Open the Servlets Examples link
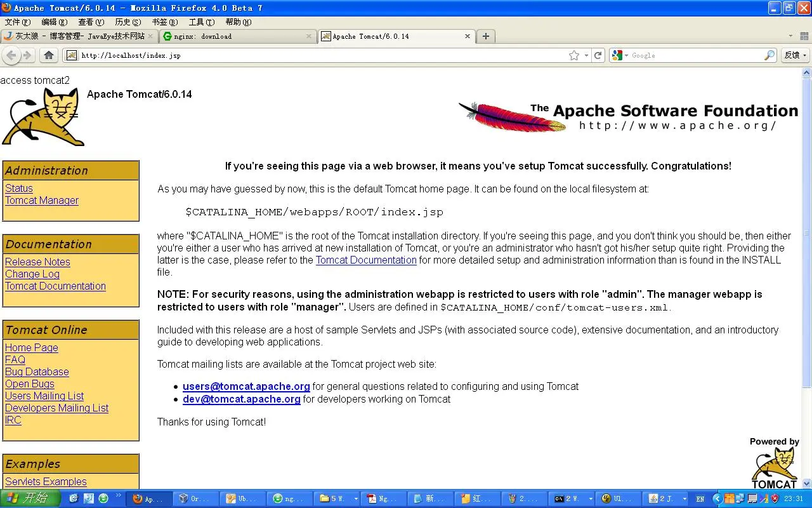The height and width of the screenshot is (508, 812). (46, 481)
